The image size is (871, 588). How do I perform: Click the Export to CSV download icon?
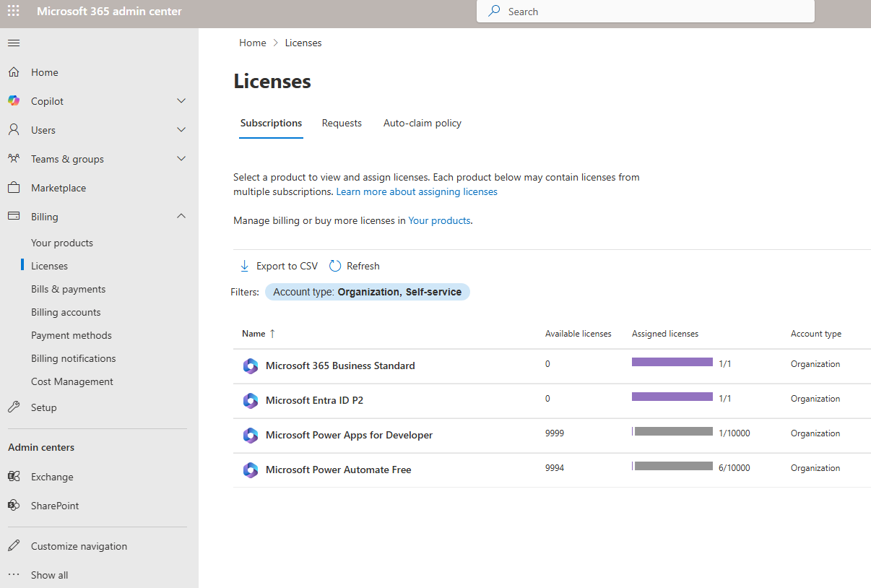[x=244, y=266]
